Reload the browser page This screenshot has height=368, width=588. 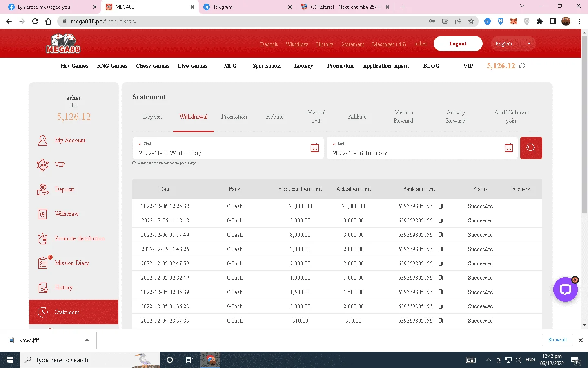[x=35, y=21]
